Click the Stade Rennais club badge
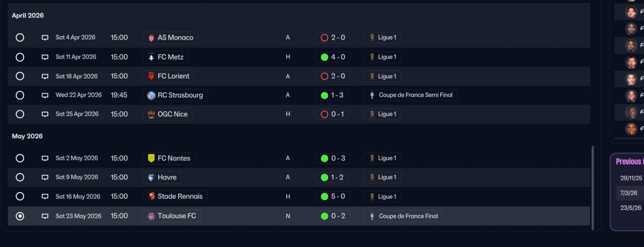This screenshot has width=644, height=247. (151, 197)
